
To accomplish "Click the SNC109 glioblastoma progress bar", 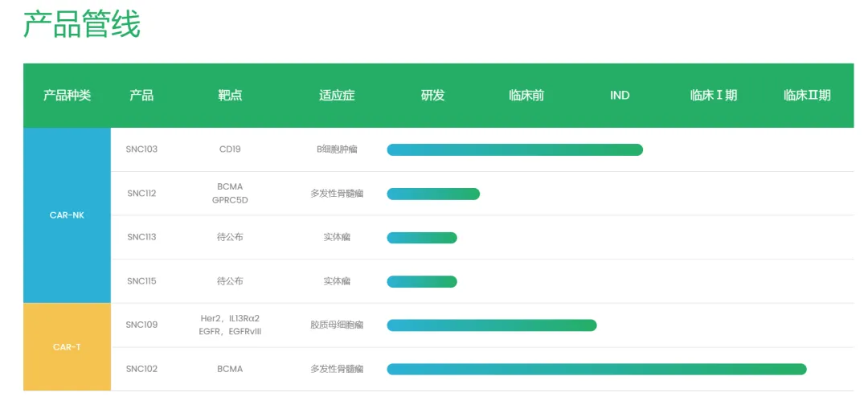I will 492,325.
